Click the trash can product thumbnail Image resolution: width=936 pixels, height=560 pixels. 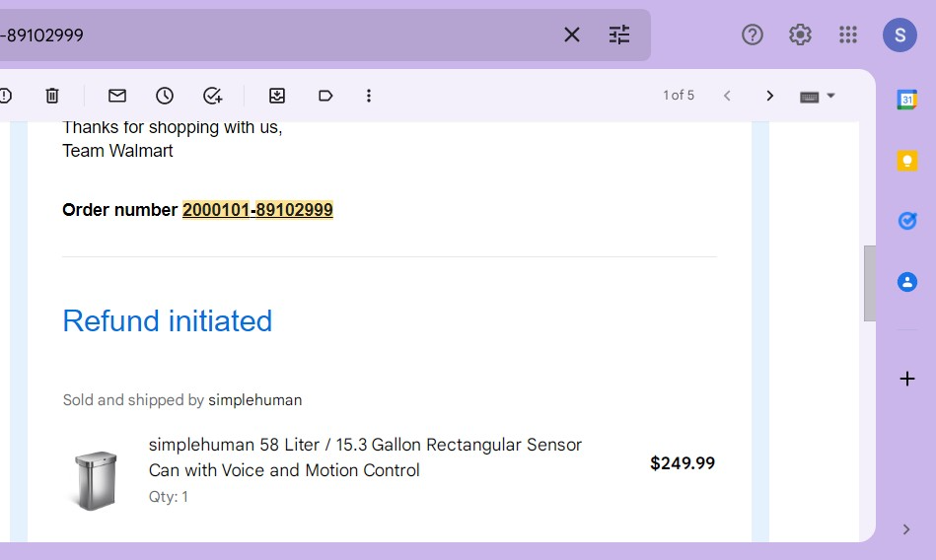96,480
